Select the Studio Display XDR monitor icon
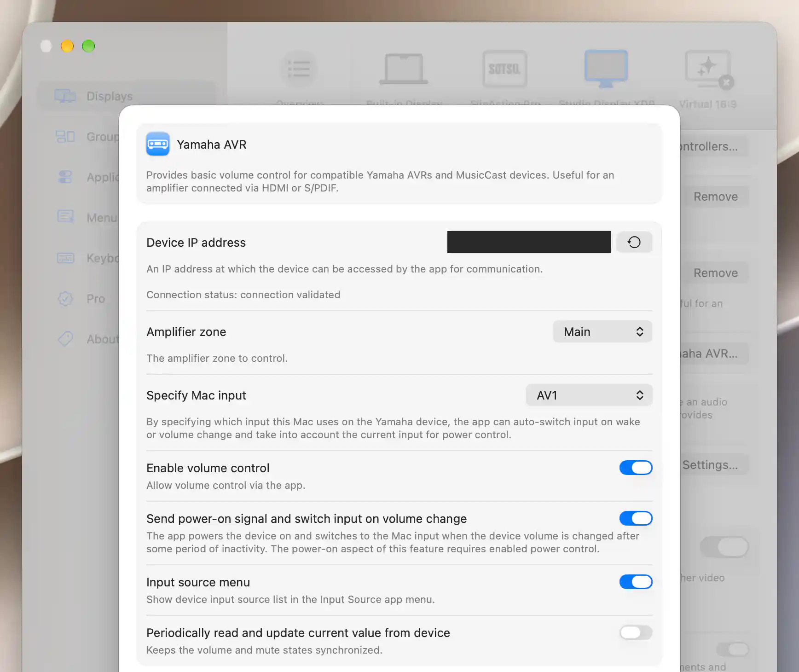 [606, 69]
